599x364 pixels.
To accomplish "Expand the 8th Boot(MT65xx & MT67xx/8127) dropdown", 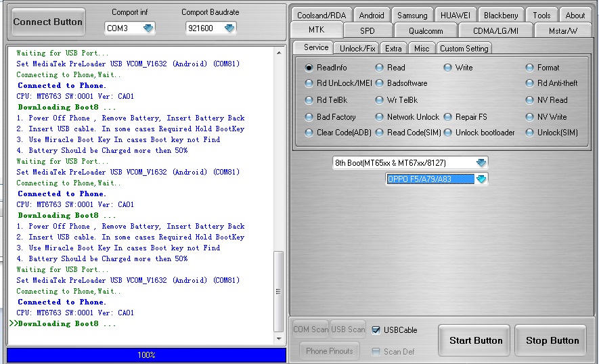I will [481, 162].
